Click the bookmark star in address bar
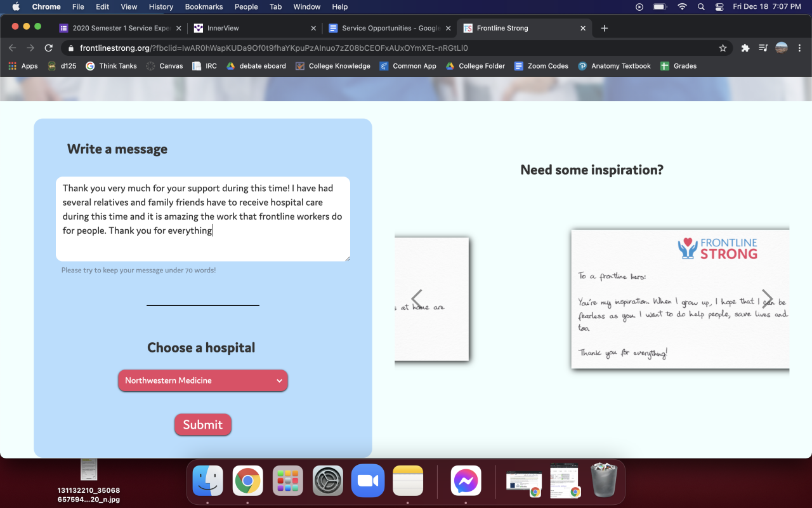Screen dimensions: 812x508 click(723, 48)
